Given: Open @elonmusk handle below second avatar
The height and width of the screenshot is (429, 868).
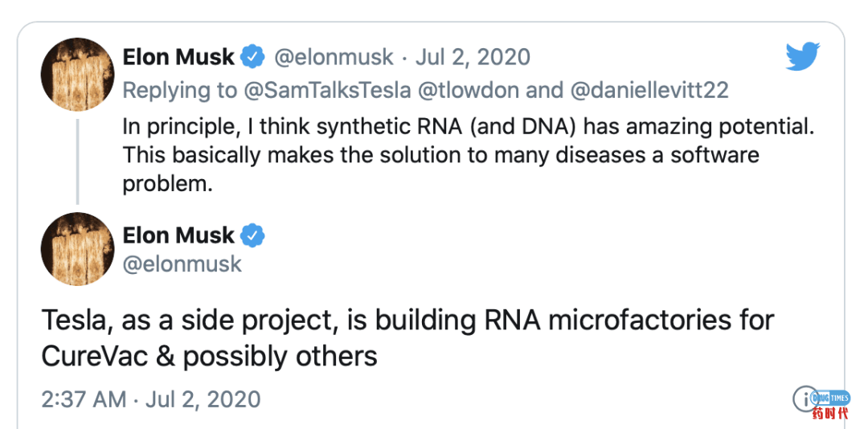Looking at the screenshot, I should [182, 264].
